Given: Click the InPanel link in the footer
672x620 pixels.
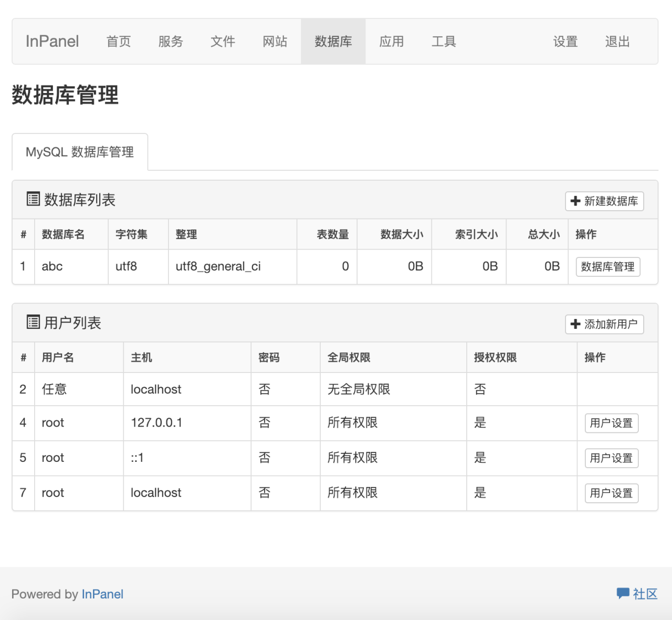Looking at the screenshot, I should pos(102,594).
